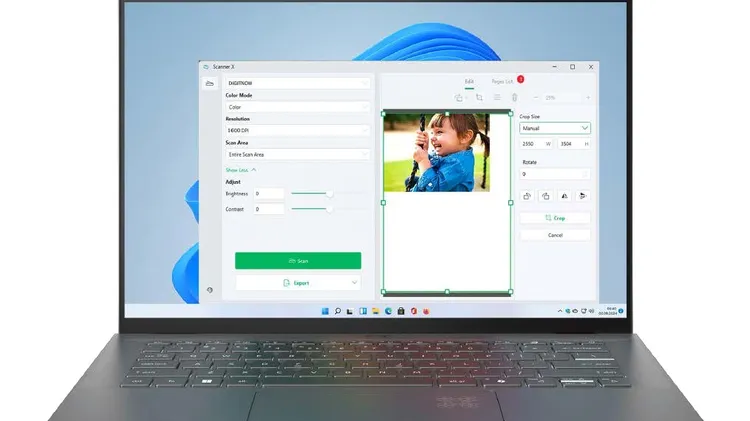Click the Brightness slider handle
Image resolution: width=750 pixels, height=421 pixels.
[x=330, y=193]
